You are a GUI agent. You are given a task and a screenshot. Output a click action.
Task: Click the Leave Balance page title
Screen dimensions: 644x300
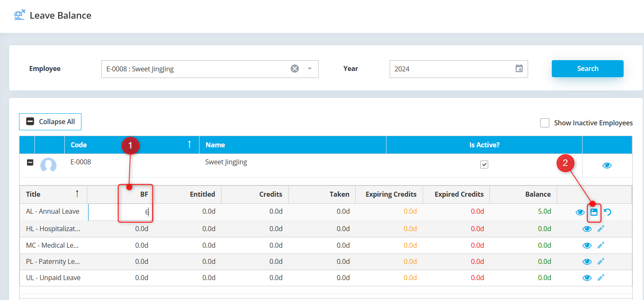pyautogui.click(x=61, y=15)
